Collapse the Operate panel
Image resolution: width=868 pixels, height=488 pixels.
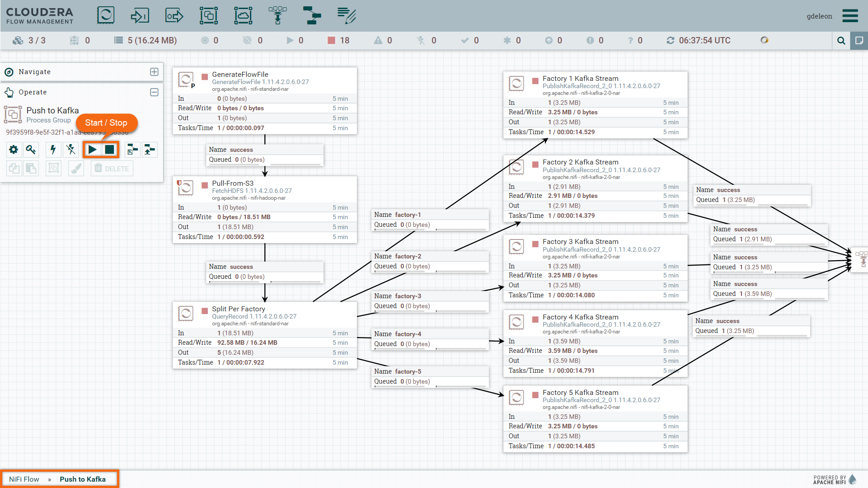pyautogui.click(x=154, y=92)
